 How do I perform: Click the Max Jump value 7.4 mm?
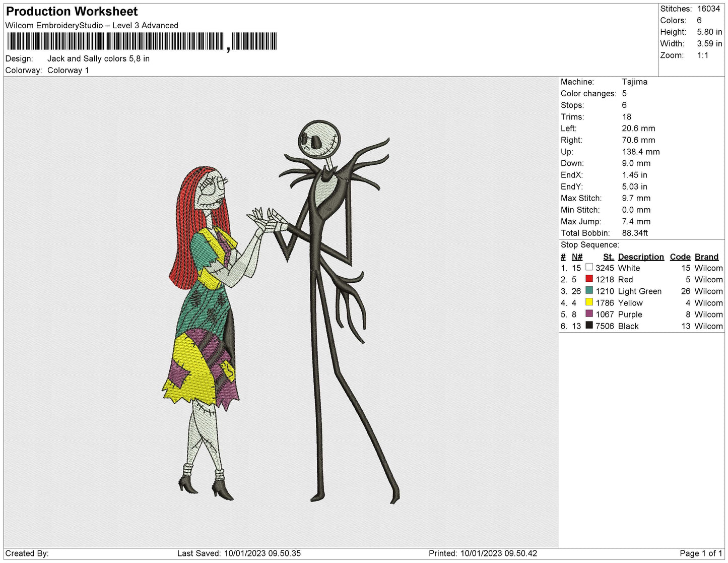(636, 221)
